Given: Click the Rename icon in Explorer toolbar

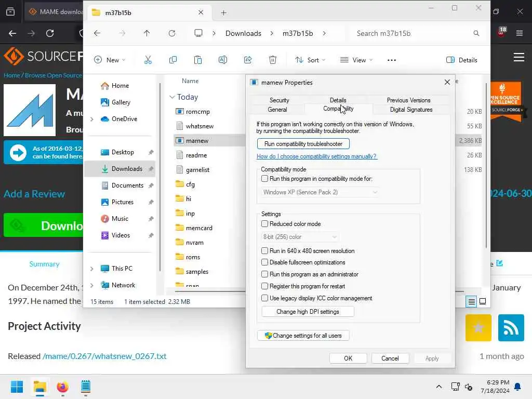Looking at the screenshot, I should coord(222,60).
